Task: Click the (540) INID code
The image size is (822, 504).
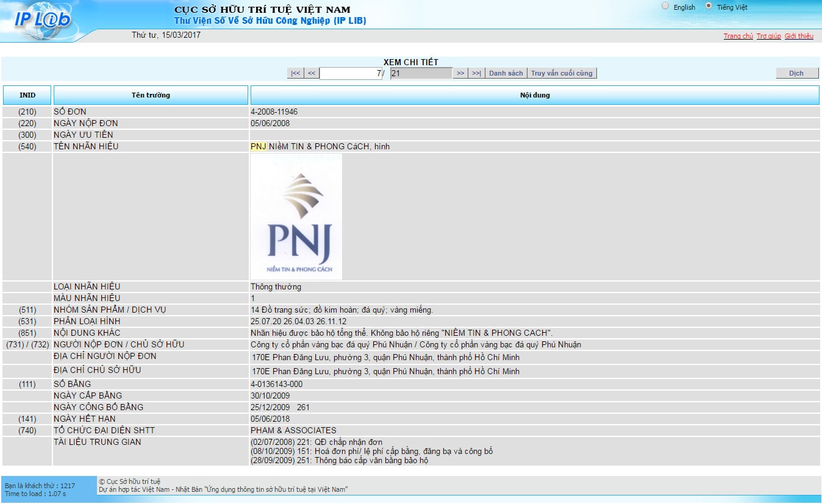Action: pyautogui.click(x=27, y=146)
